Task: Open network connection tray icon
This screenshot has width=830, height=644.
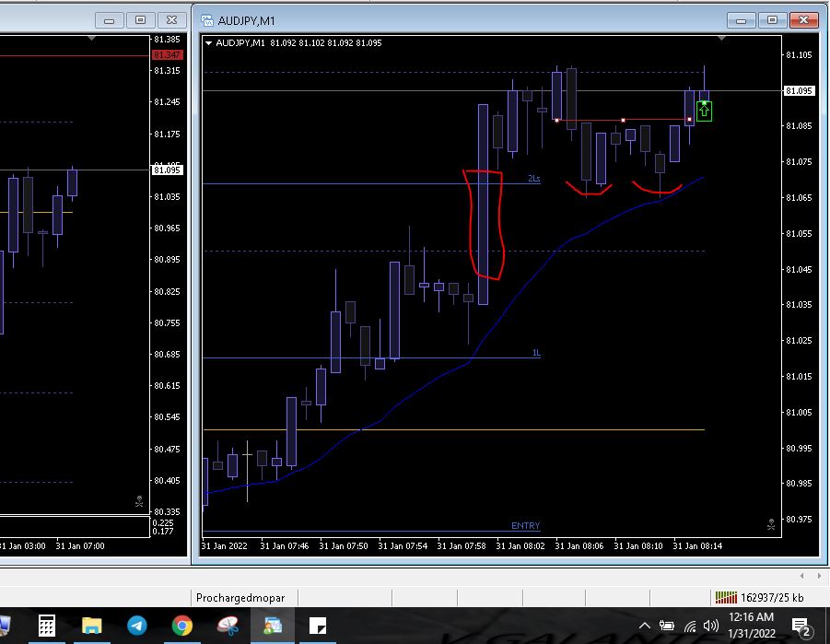Action: (690, 626)
